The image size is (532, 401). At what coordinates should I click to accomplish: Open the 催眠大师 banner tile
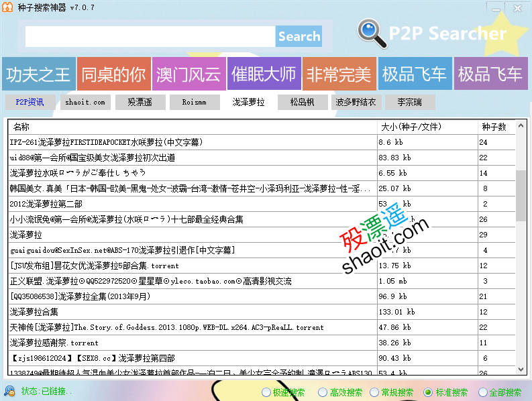(264, 74)
